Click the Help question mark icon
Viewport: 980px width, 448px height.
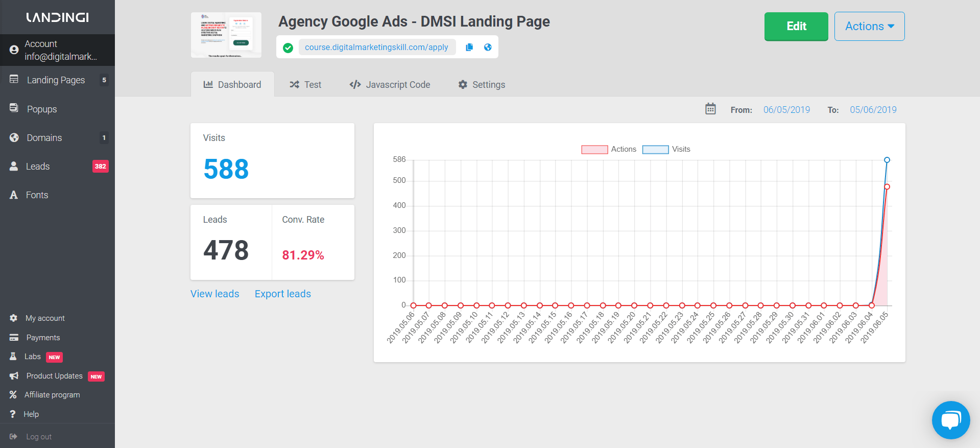[13, 414]
